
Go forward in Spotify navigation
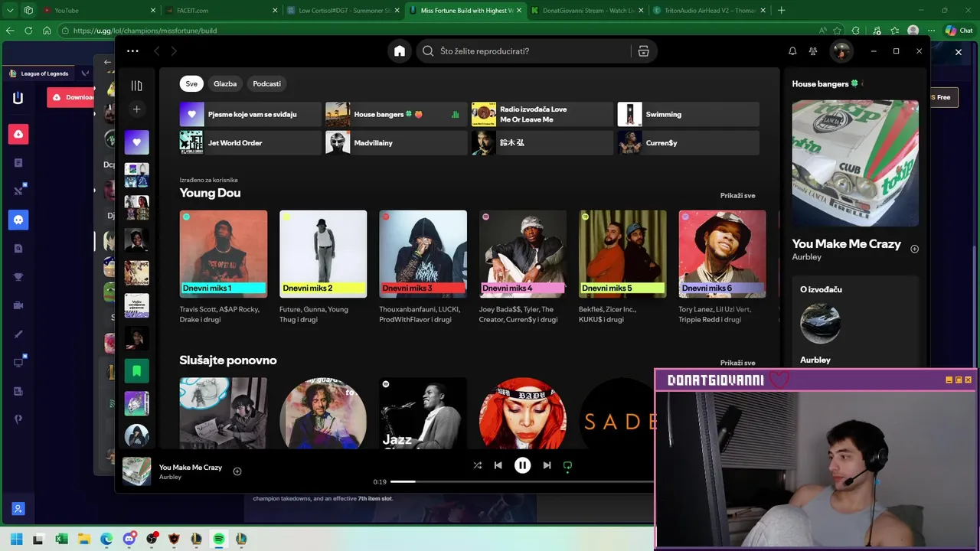pos(174,51)
